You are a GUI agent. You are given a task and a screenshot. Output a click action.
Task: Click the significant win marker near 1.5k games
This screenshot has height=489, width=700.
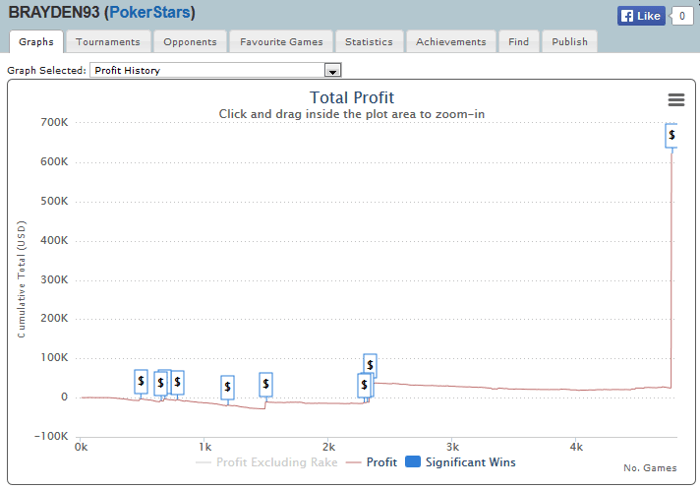[266, 384]
